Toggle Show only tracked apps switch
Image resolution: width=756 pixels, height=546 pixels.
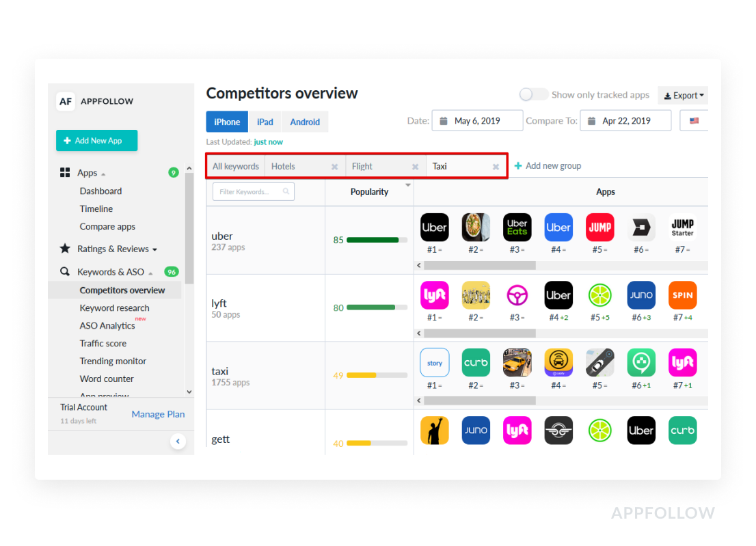(534, 95)
